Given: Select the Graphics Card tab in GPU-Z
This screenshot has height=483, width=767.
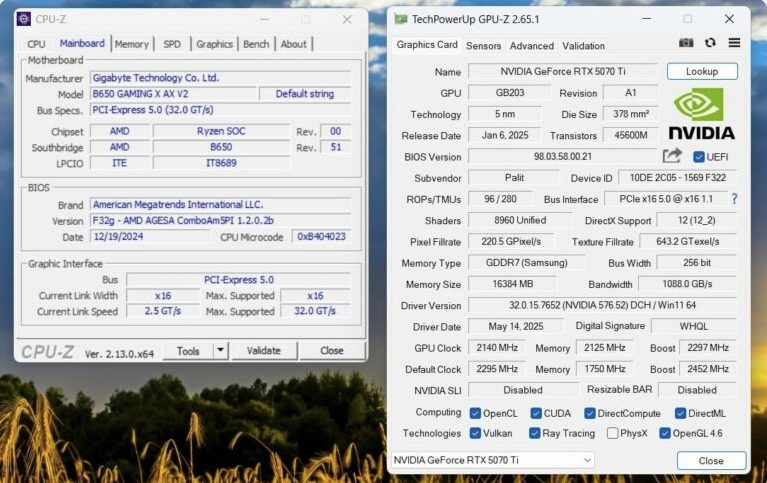Looking at the screenshot, I should (427, 45).
